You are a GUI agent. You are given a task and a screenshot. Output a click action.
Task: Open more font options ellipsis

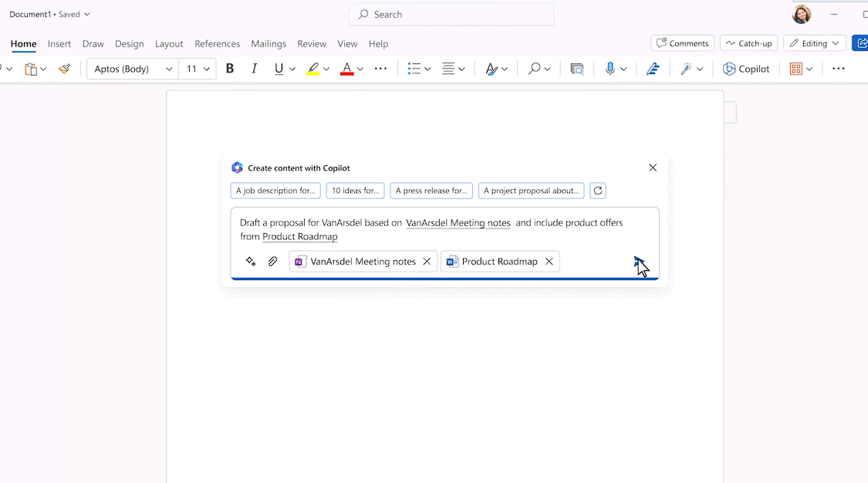tap(381, 69)
